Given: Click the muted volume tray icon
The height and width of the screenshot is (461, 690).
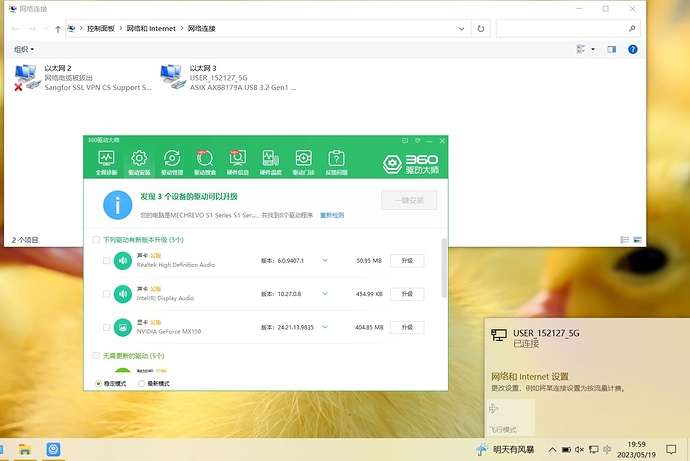Looking at the screenshot, I should pos(580,450).
